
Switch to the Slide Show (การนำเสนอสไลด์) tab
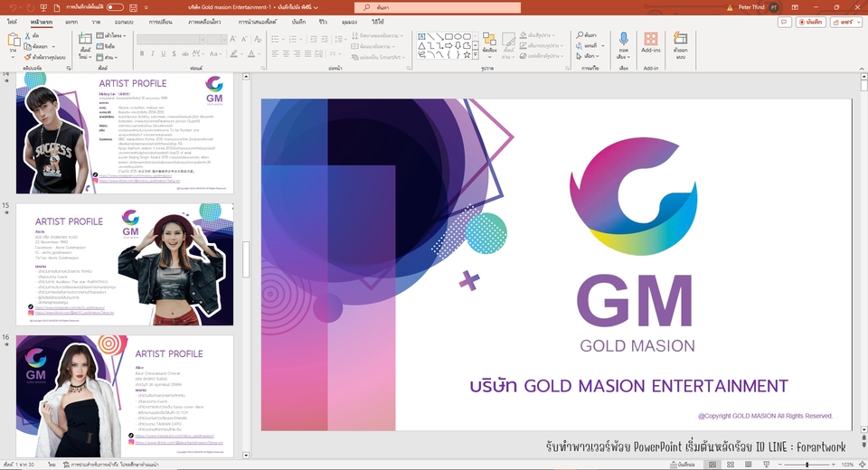tap(258, 22)
